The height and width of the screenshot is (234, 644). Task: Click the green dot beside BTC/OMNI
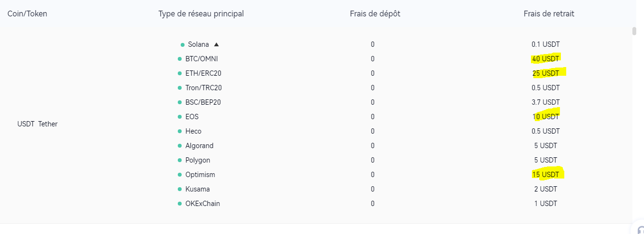pyautogui.click(x=180, y=59)
